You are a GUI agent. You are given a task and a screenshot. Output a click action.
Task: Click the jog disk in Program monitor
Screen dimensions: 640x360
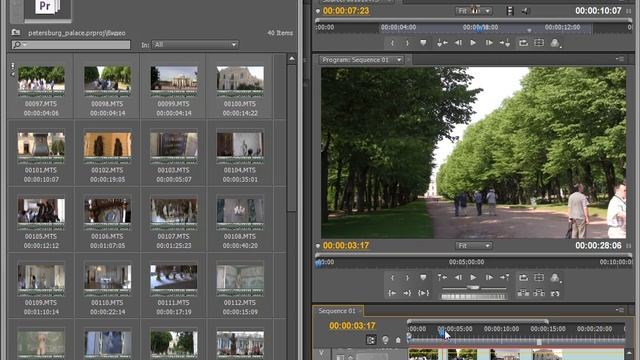[473, 297]
